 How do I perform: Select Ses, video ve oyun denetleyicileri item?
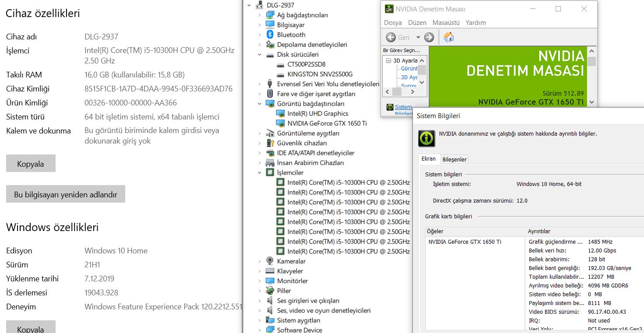click(x=324, y=310)
